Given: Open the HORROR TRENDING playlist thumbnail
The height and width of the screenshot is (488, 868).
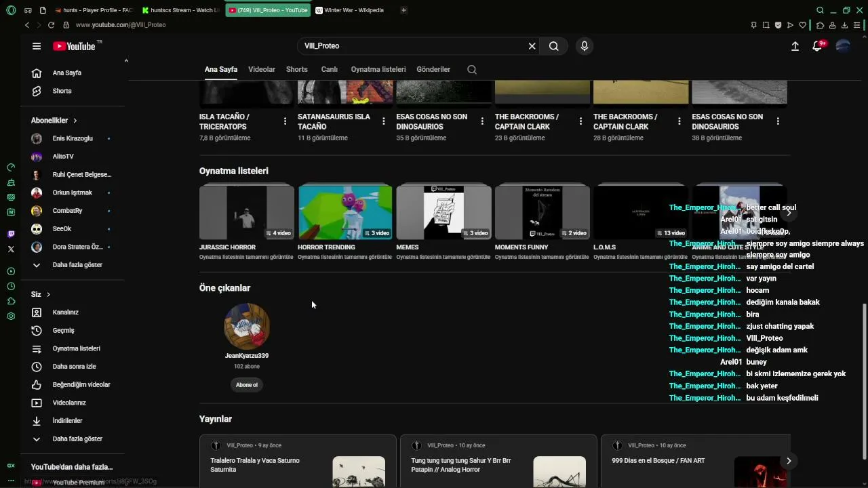Looking at the screenshot, I should 345,213.
